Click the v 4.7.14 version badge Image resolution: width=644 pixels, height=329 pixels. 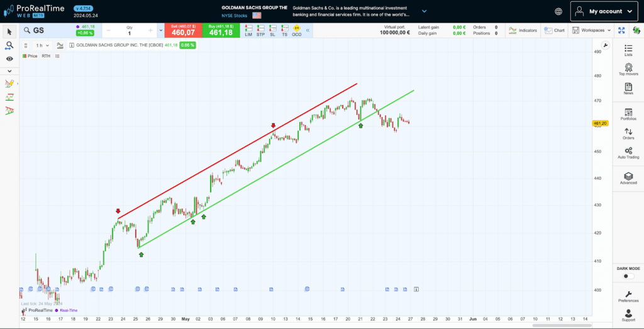pyautogui.click(x=85, y=8)
